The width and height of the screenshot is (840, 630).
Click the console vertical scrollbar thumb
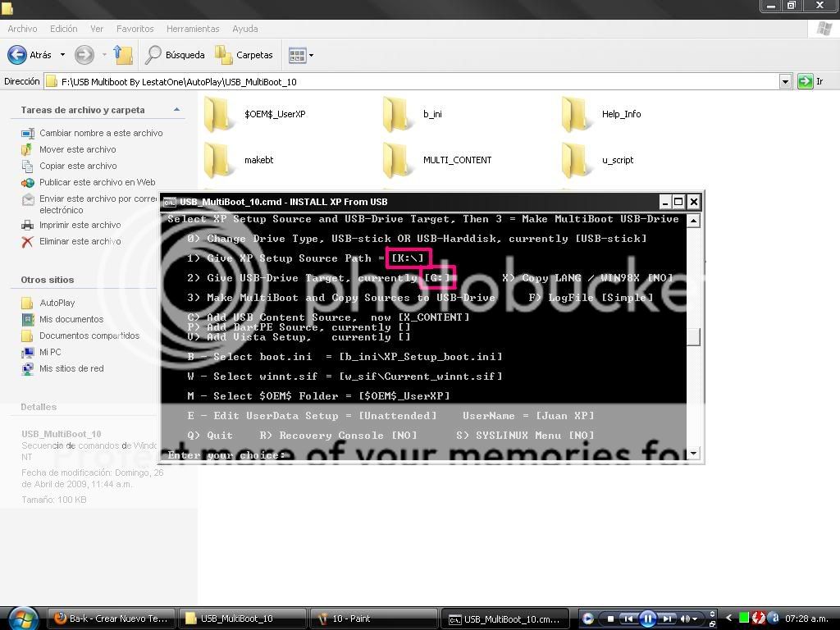pos(693,336)
